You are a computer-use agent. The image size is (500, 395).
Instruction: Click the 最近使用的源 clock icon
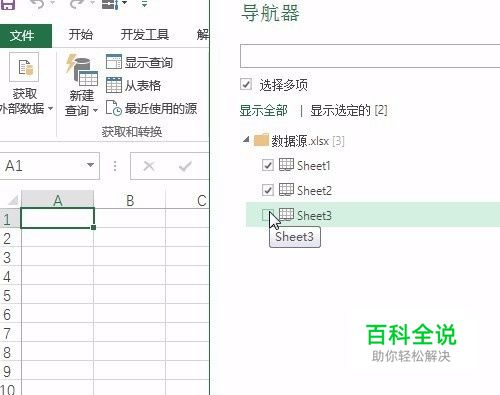click(x=114, y=108)
